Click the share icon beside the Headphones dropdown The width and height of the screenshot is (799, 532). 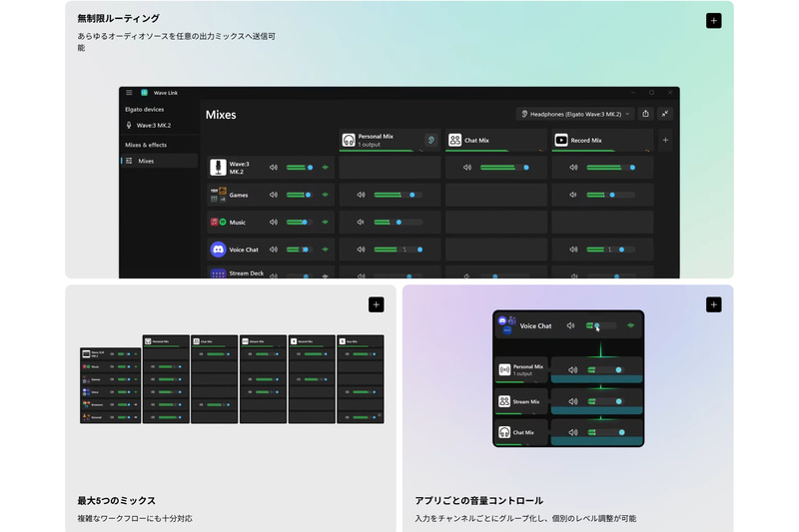pos(645,114)
